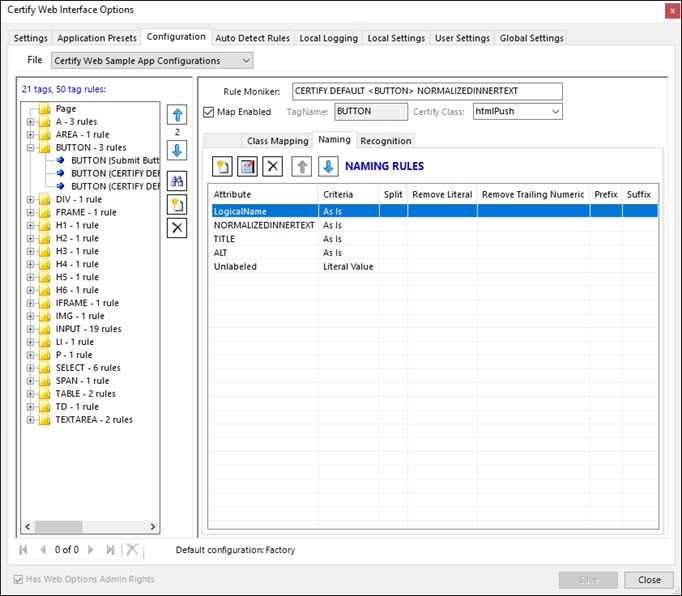This screenshot has width=682, height=596.
Task: Go to previous record navigation icon
Action: click(x=43, y=550)
